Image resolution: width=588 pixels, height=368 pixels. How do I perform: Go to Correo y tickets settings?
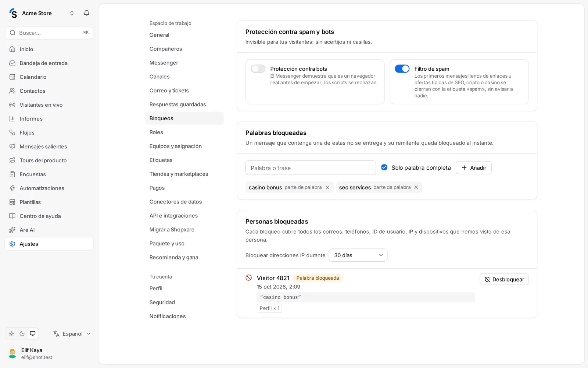click(x=184, y=91)
